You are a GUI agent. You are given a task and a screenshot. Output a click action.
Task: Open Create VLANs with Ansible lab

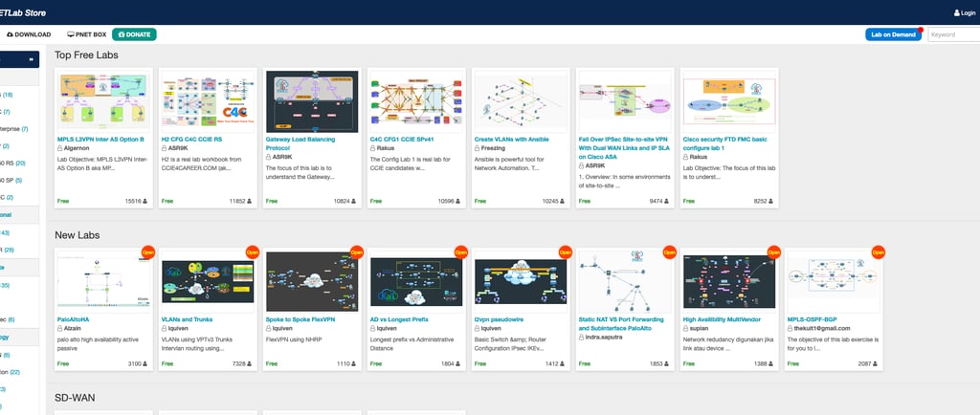[514, 140]
